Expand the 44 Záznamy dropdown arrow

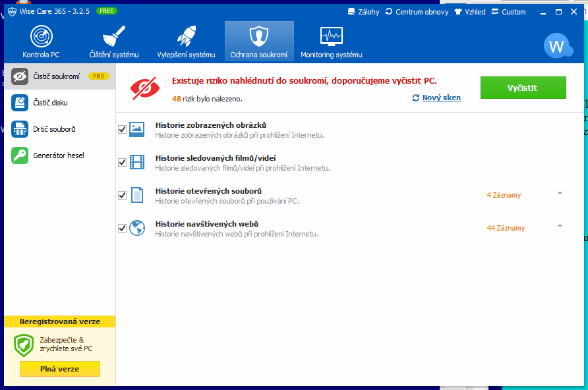(x=560, y=226)
